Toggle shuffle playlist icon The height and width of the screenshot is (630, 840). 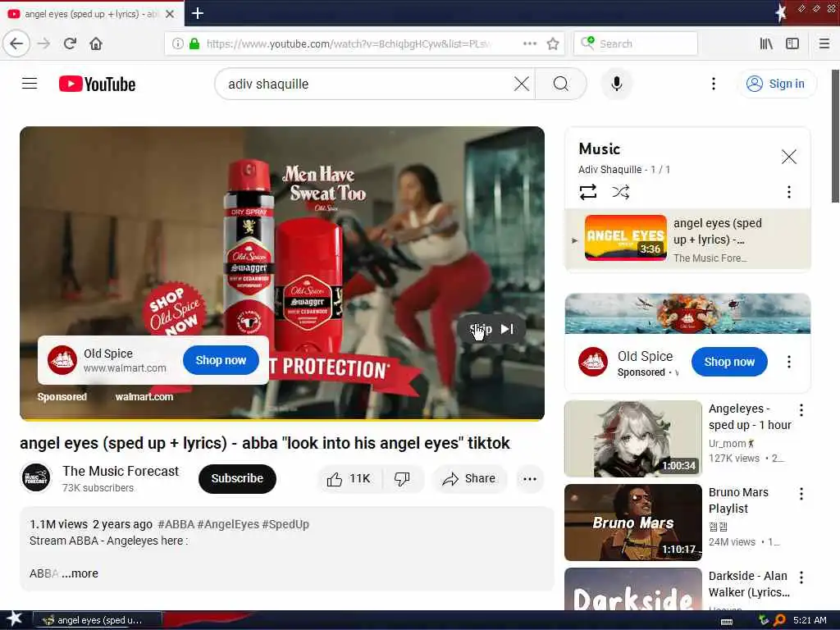point(620,192)
